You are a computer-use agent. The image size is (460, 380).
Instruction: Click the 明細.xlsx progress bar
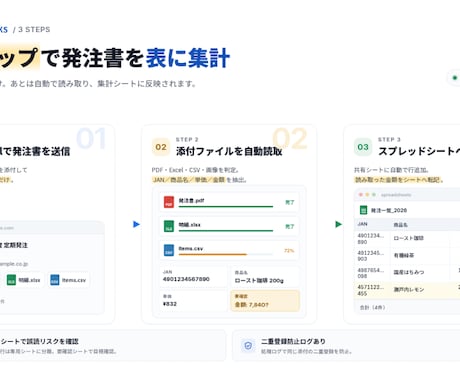click(x=226, y=231)
